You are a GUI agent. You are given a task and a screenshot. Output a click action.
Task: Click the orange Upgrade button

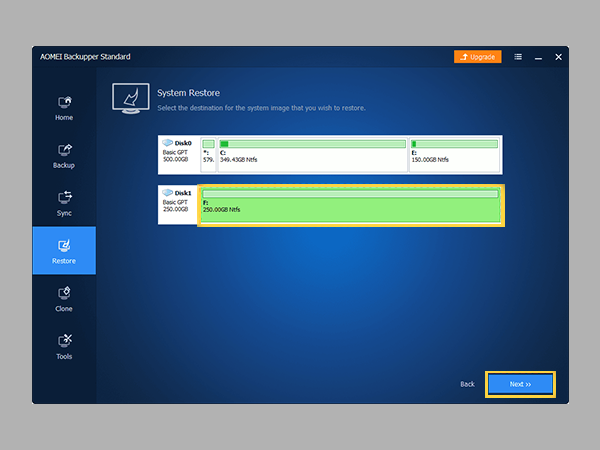pyautogui.click(x=478, y=57)
